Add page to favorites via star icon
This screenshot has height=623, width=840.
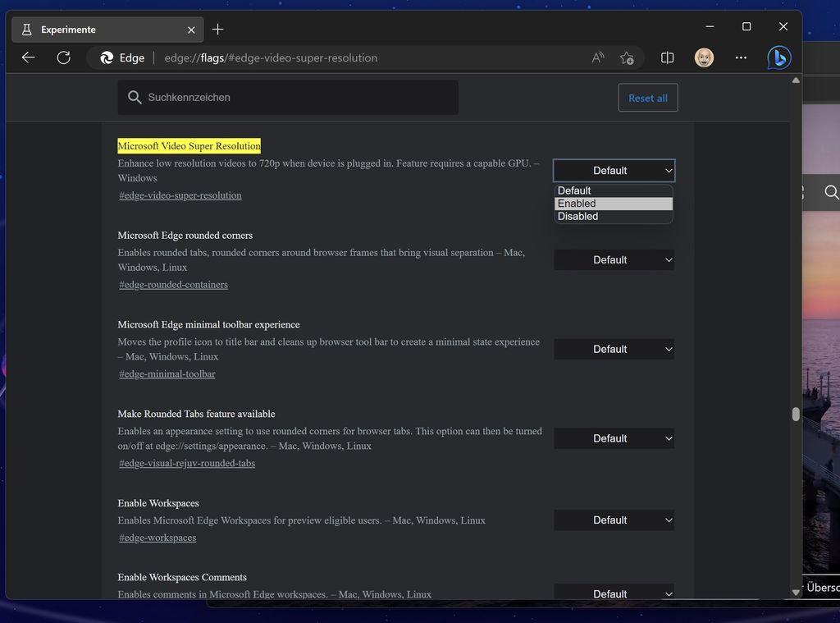627,58
